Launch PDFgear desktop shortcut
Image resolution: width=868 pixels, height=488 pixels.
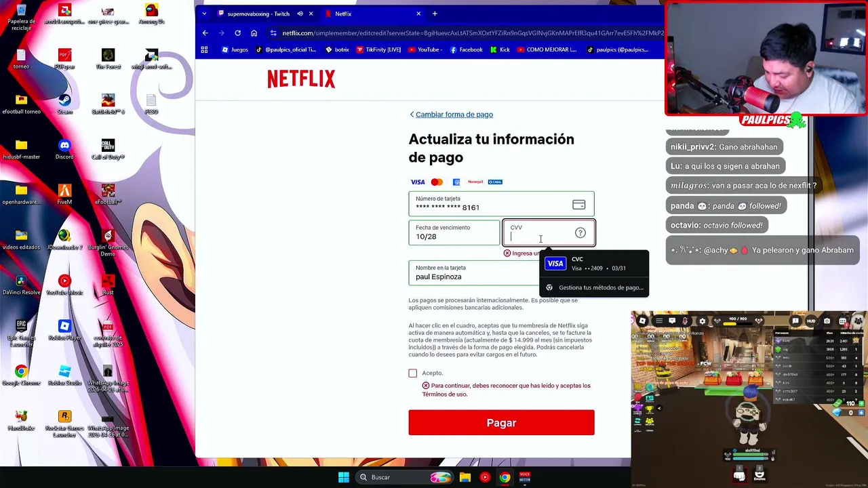point(64,59)
